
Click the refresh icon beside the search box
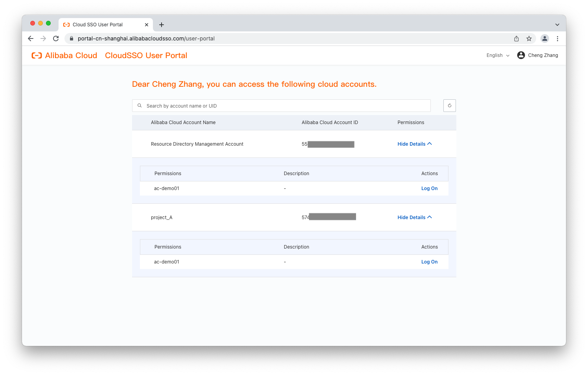pyautogui.click(x=449, y=106)
